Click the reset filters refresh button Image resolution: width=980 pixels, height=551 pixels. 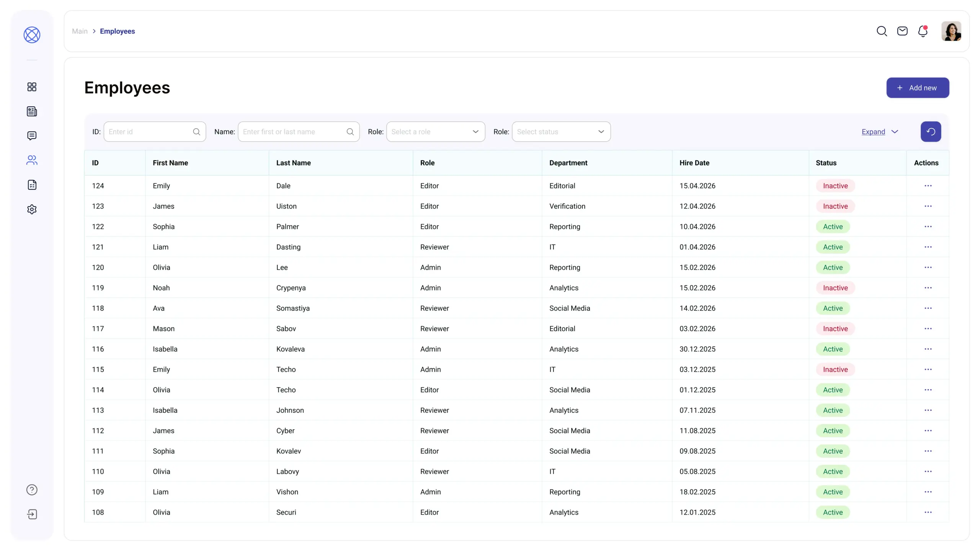click(931, 132)
